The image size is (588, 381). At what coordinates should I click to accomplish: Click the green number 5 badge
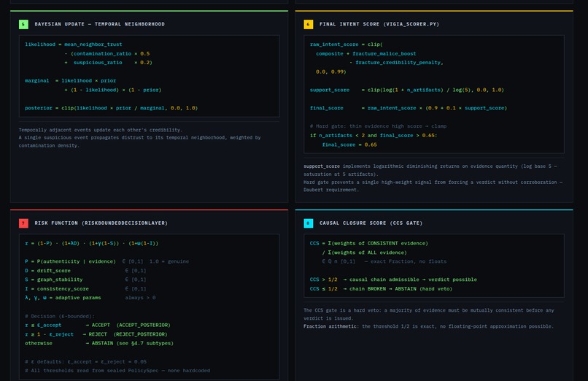point(23,24)
